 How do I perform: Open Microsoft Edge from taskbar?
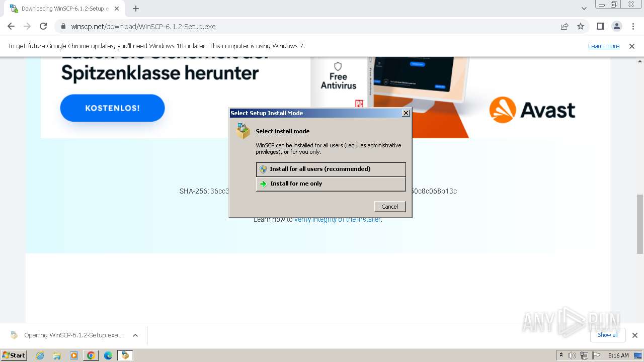coord(108,355)
